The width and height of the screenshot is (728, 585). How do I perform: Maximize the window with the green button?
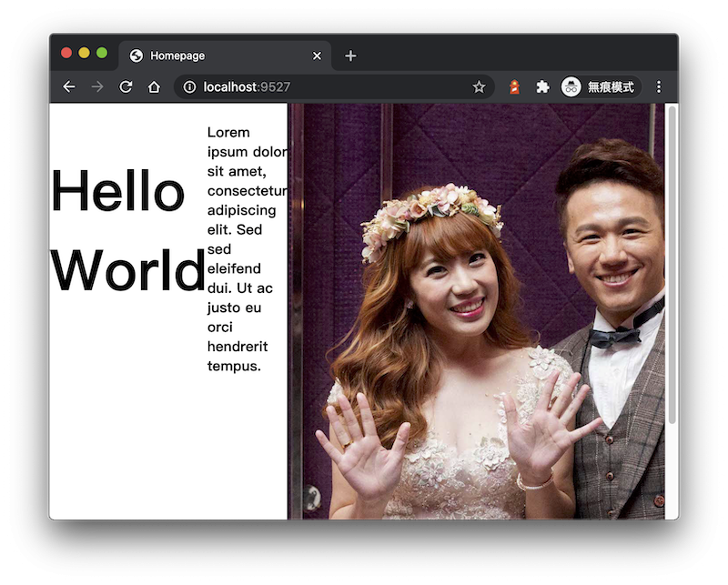pyautogui.click(x=102, y=53)
